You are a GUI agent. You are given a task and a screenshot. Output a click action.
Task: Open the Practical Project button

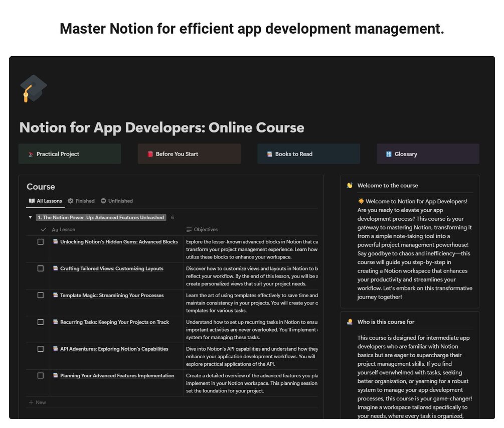[x=70, y=154]
